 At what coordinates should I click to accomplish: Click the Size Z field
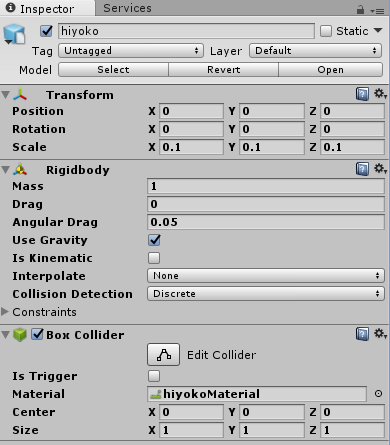(x=352, y=430)
